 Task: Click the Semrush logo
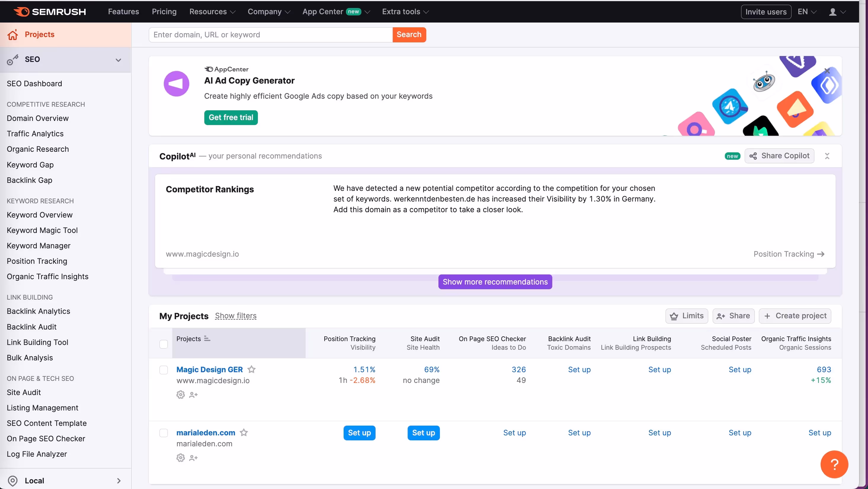[50, 12]
